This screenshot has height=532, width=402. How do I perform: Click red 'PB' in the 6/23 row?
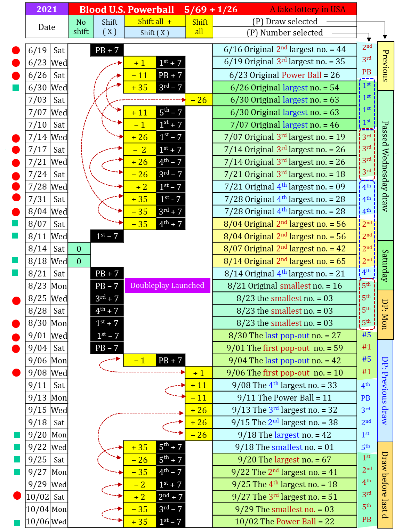tap(367, 72)
